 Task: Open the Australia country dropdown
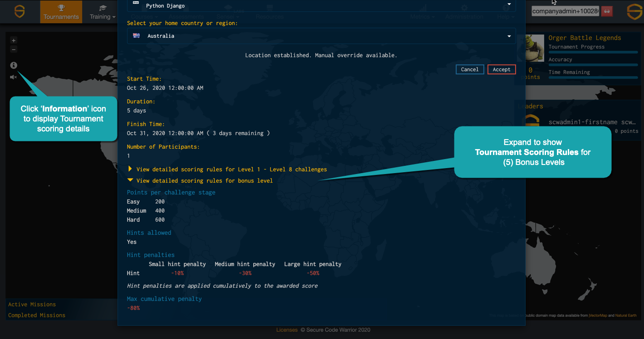click(321, 36)
